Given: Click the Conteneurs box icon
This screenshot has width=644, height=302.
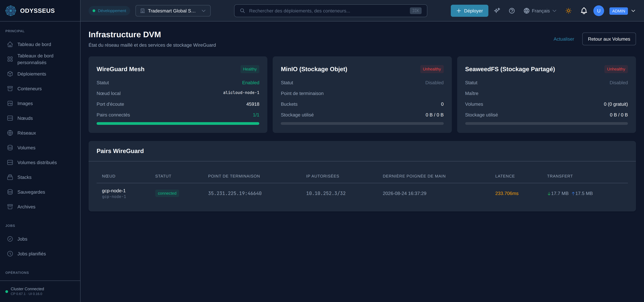Looking at the screenshot, I should click(10, 89).
